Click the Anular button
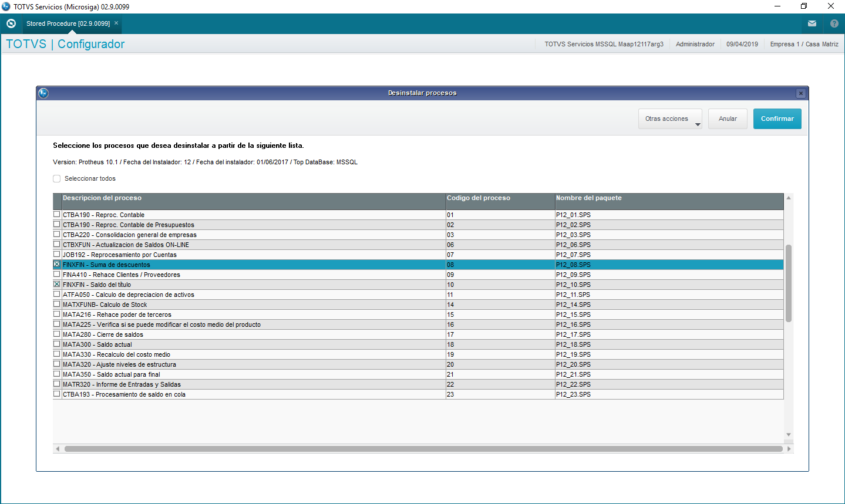Image resolution: width=845 pixels, height=504 pixels. tap(728, 119)
